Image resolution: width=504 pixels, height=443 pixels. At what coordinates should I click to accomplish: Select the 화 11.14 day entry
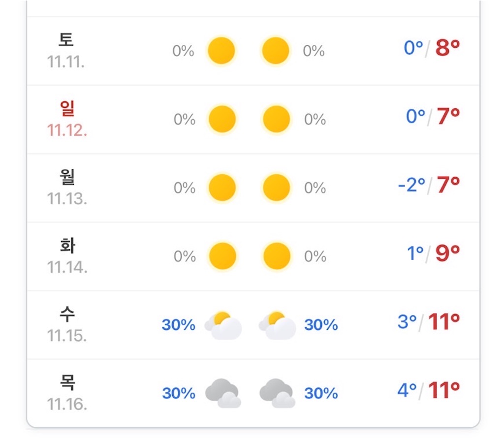pos(252,255)
